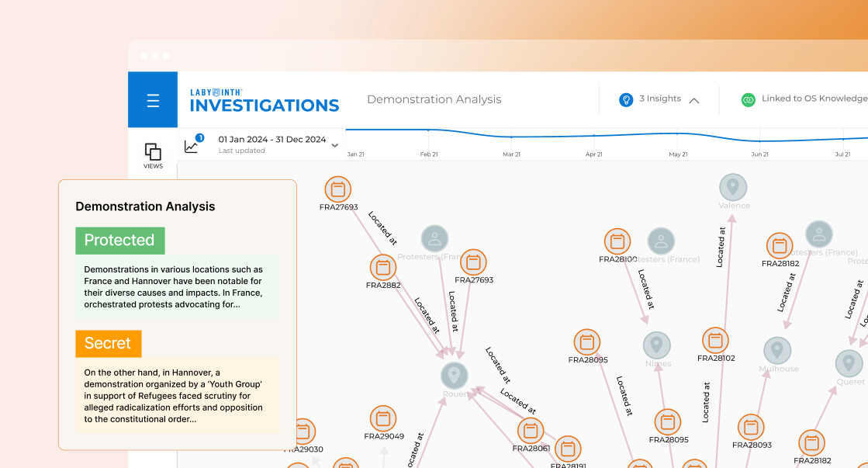This screenshot has height=468, width=868.
Task: Click the green OS Knowledge link icon
Action: tap(748, 99)
